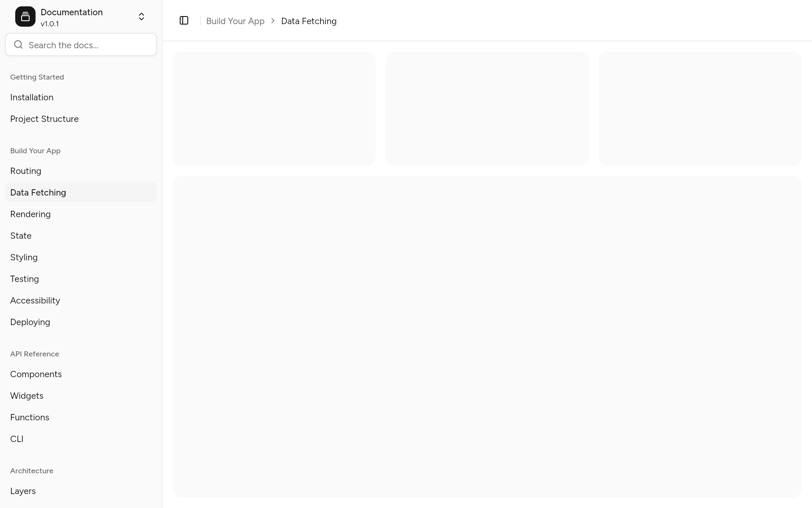Viewport: 812px width, 508px height.
Task: Open the Installation page
Action: (x=81, y=97)
